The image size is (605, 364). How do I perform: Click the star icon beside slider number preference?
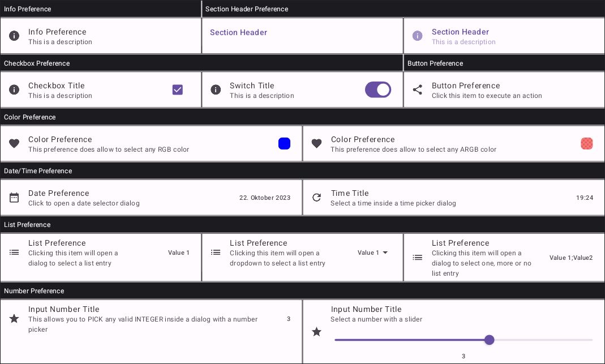click(317, 332)
